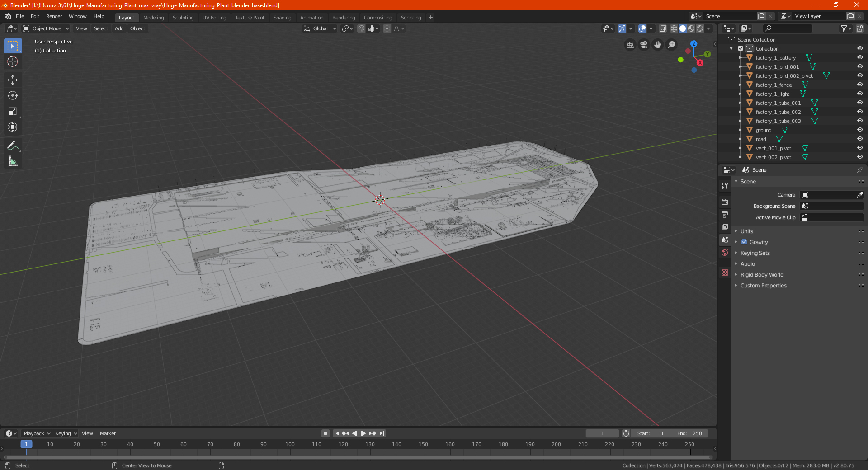868x470 pixels.
Task: Expand the factory_1_light tree item
Action: [x=741, y=94]
